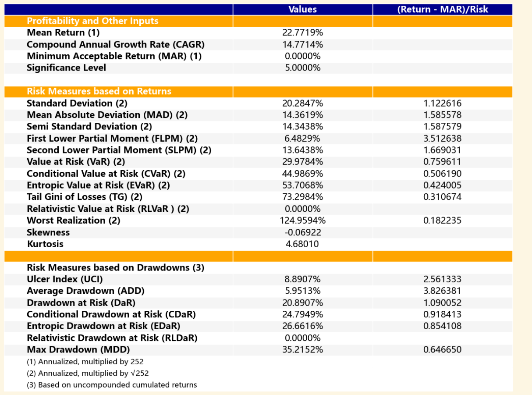Click the Risk Measures based on Drawdowns label

point(115,267)
